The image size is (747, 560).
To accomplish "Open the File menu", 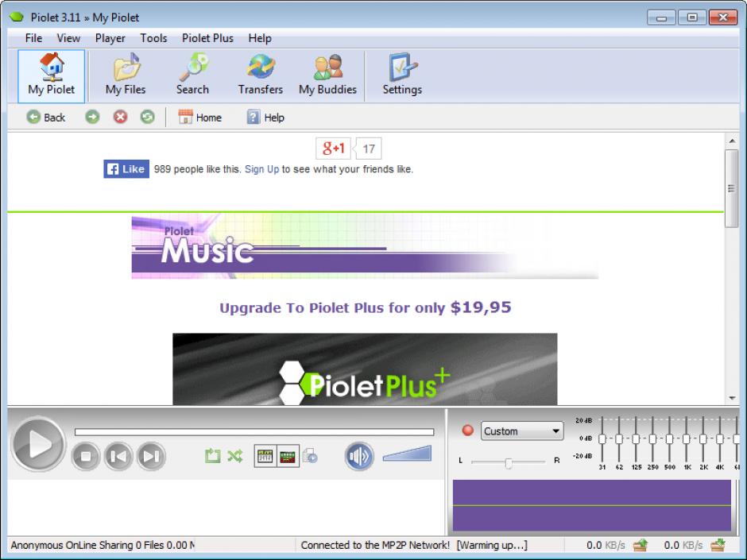I will coord(33,38).
